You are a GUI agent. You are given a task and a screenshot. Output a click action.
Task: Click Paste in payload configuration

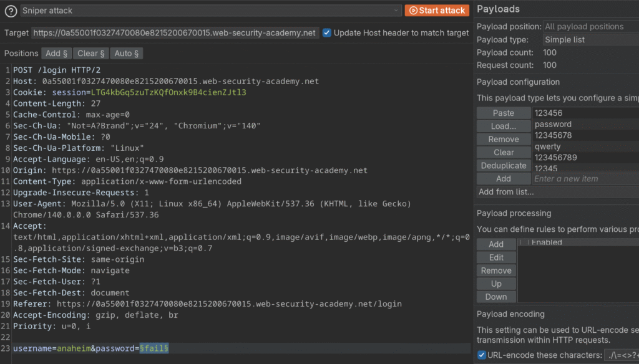click(x=503, y=113)
